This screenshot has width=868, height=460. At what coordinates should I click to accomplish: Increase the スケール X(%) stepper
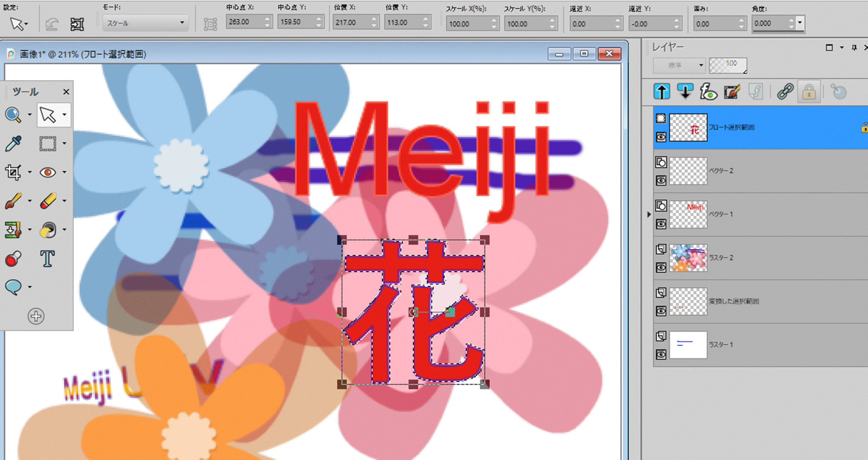click(494, 21)
